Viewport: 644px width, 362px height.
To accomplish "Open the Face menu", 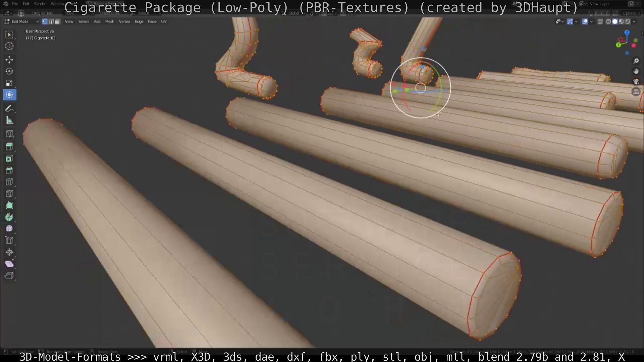I will 152,21.
